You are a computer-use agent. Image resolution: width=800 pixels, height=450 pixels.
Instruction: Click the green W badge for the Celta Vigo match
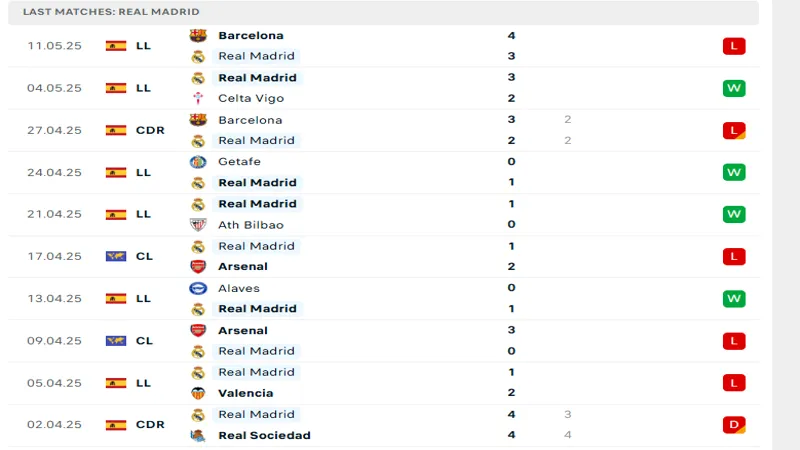click(x=734, y=88)
